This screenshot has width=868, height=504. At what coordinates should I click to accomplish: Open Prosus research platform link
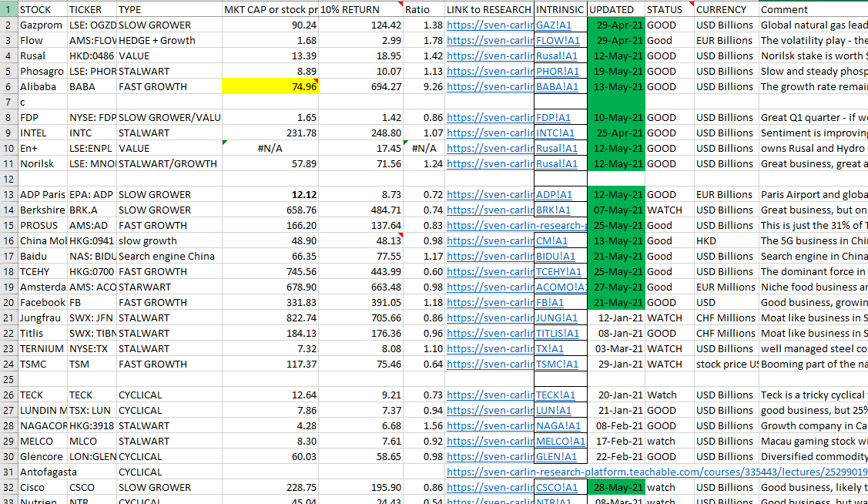point(517,226)
